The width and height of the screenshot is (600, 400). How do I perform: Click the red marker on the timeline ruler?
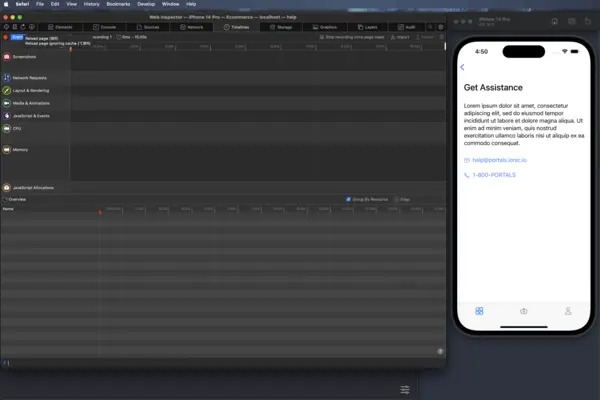point(99,211)
